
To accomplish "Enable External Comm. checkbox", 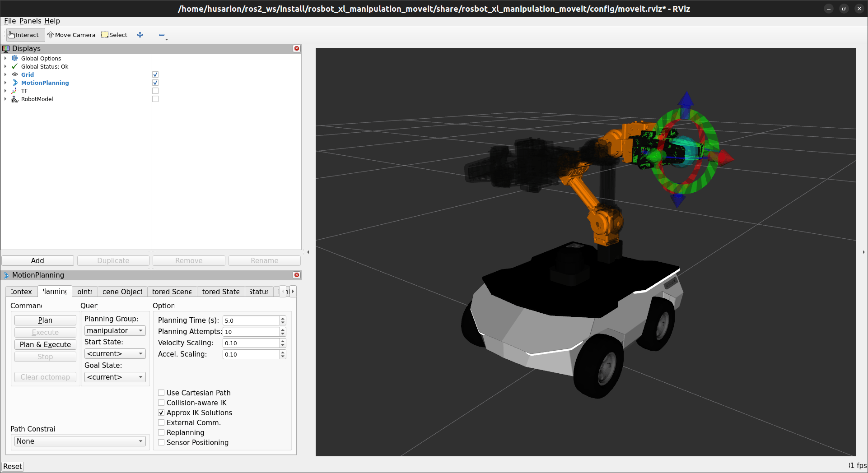I will (161, 422).
